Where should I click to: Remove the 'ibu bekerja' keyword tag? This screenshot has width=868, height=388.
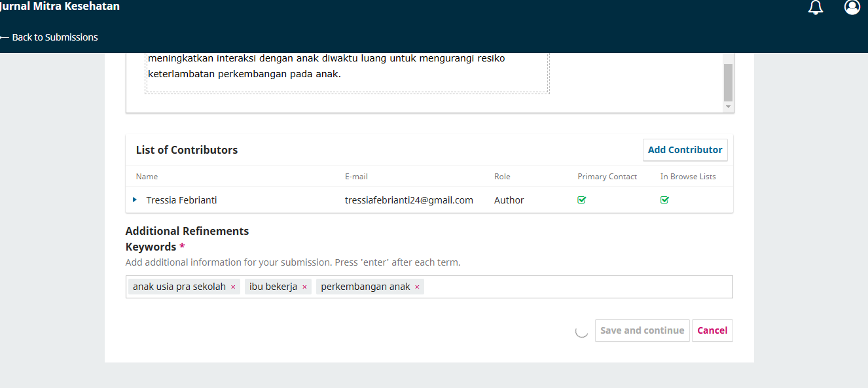(x=304, y=287)
